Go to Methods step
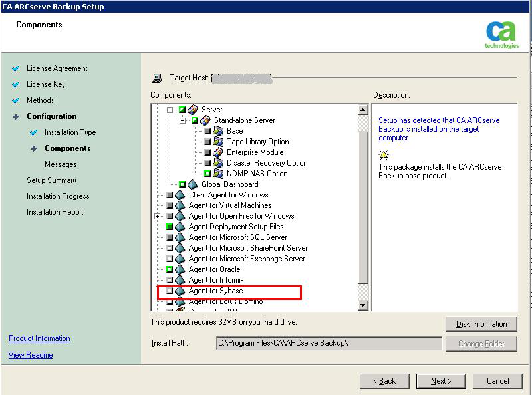 pos(41,100)
